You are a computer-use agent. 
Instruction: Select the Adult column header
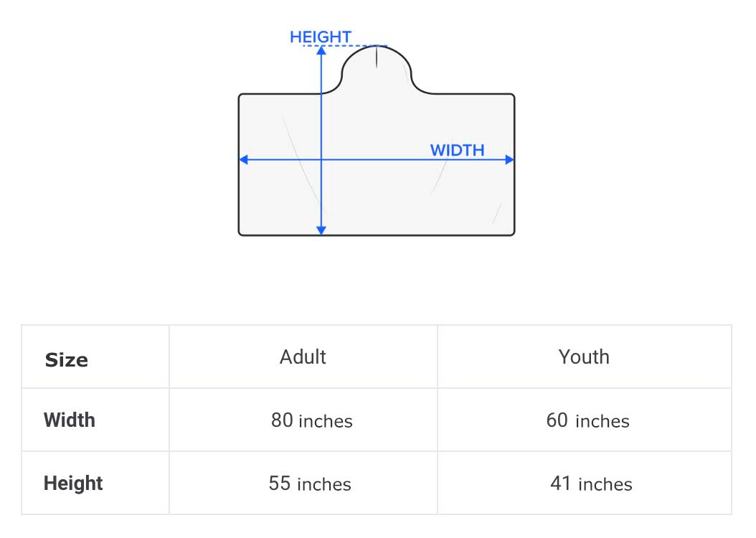tap(303, 357)
